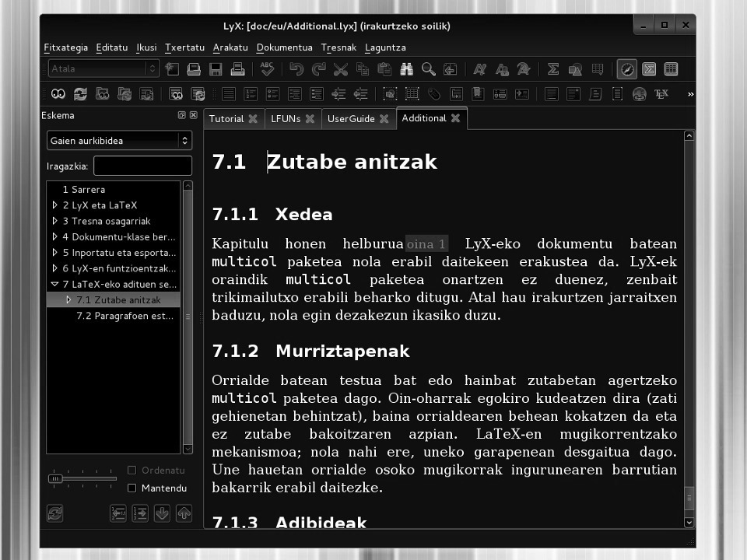747x560 pixels.
Task: Run the ABC spellchecker
Action: 267,69
